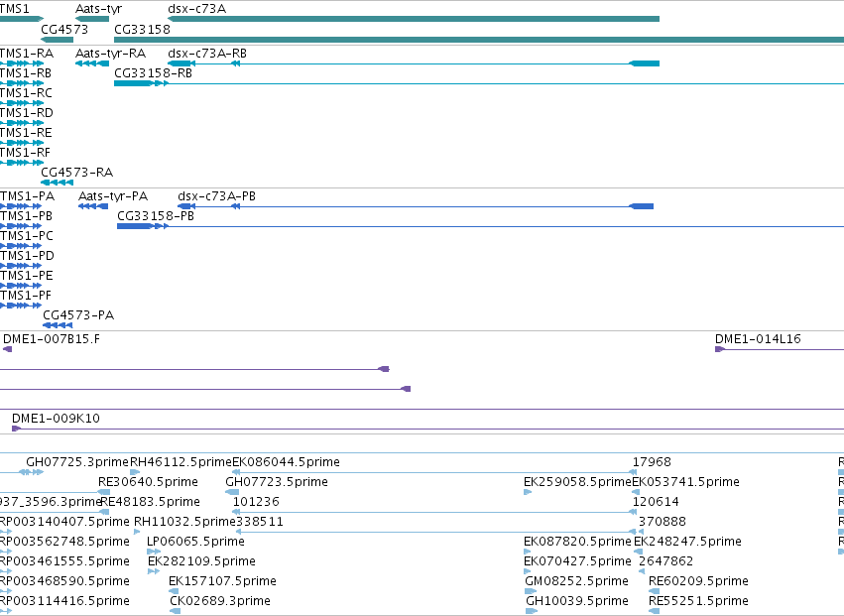Screen dimensions: 844x616
Task: Select EST RP003140407.5prime
Action: point(64,523)
